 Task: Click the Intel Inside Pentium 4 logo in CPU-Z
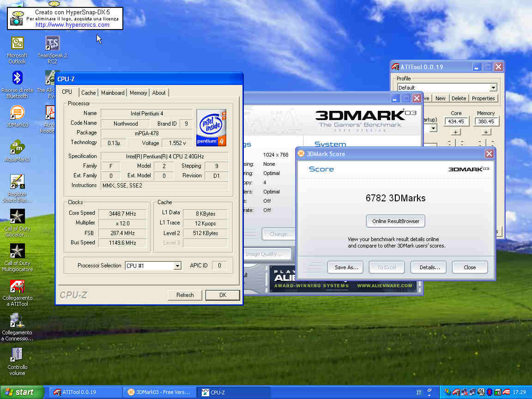[211, 127]
